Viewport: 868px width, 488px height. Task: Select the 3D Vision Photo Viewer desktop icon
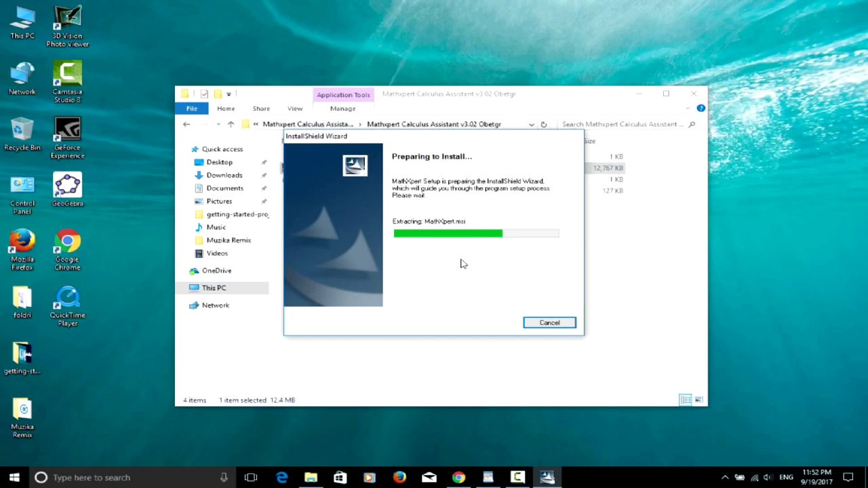67,26
